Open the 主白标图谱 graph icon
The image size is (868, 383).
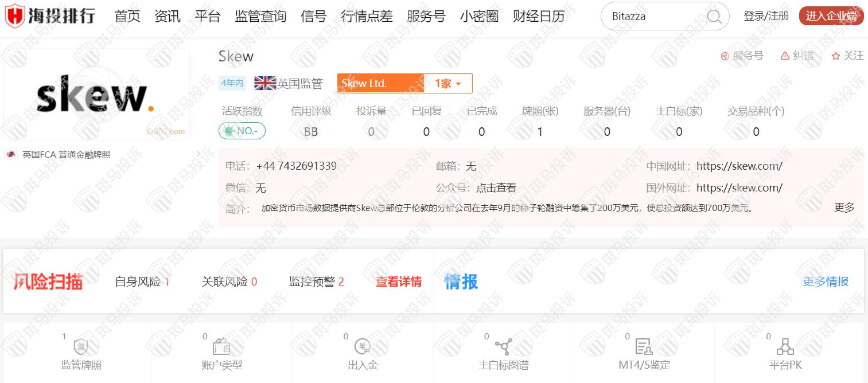pos(503,346)
